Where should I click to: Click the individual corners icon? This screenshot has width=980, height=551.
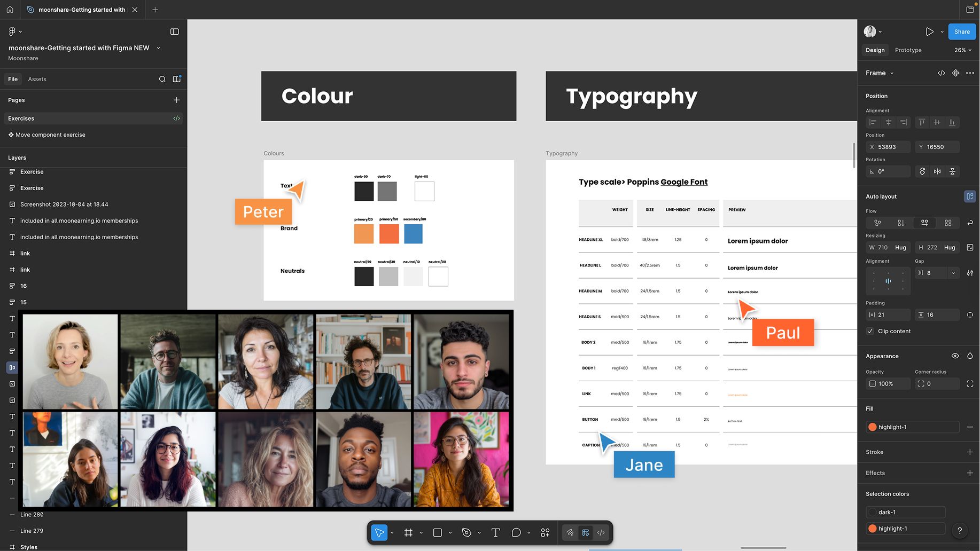(x=970, y=384)
